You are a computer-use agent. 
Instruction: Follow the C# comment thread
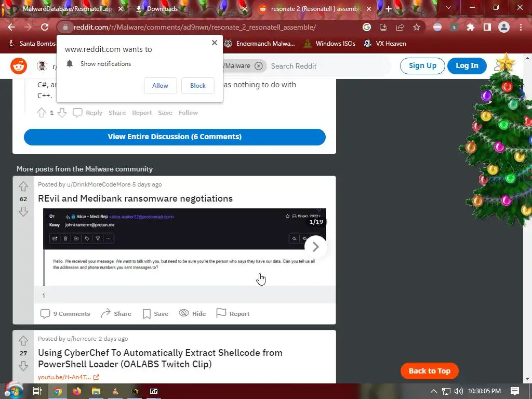[188, 113]
